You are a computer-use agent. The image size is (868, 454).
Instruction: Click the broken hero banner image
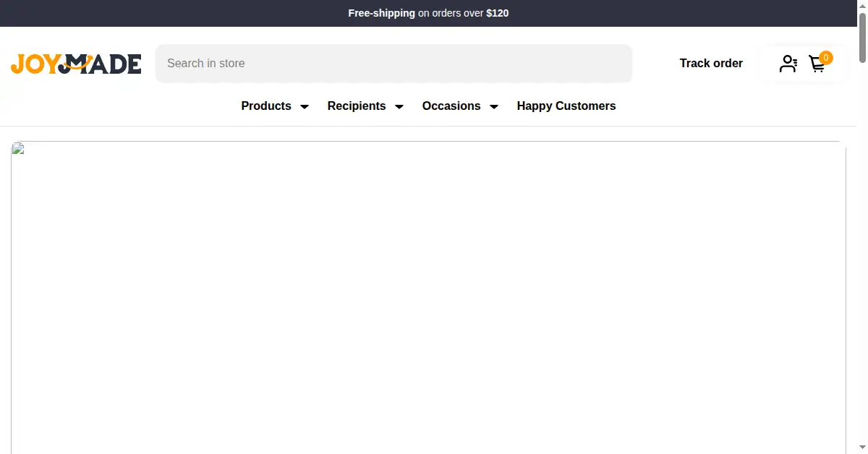[x=428, y=298]
